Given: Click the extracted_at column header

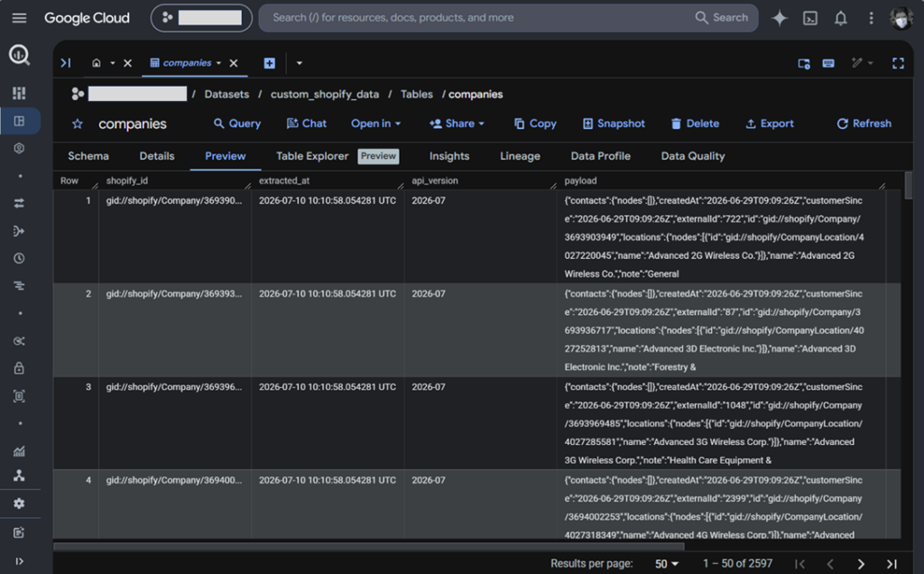Looking at the screenshot, I should pyautogui.click(x=284, y=181).
